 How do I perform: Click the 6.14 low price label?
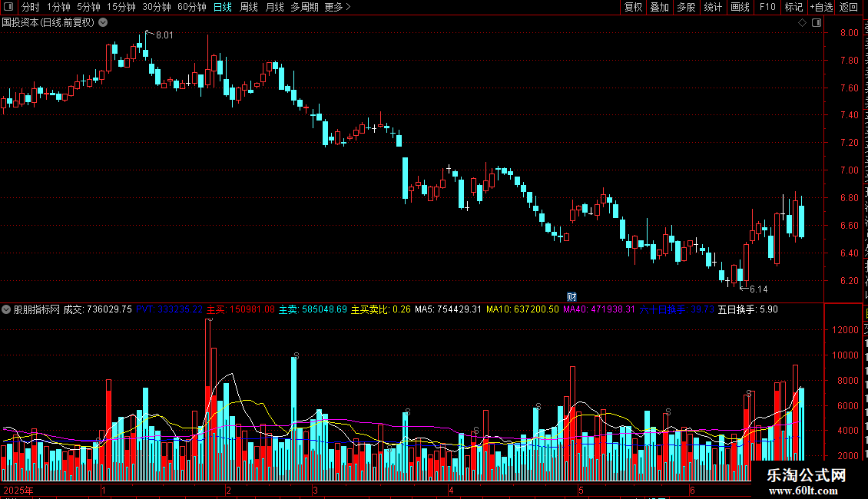[x=758, y=289]
